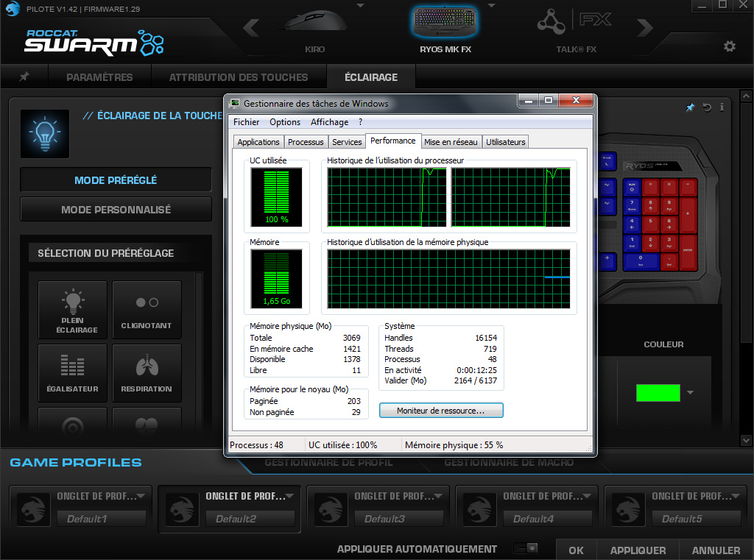Open dropdown arrow above Kiro device
The width and height of the screenshot is (754, 560).
(360, 6)
